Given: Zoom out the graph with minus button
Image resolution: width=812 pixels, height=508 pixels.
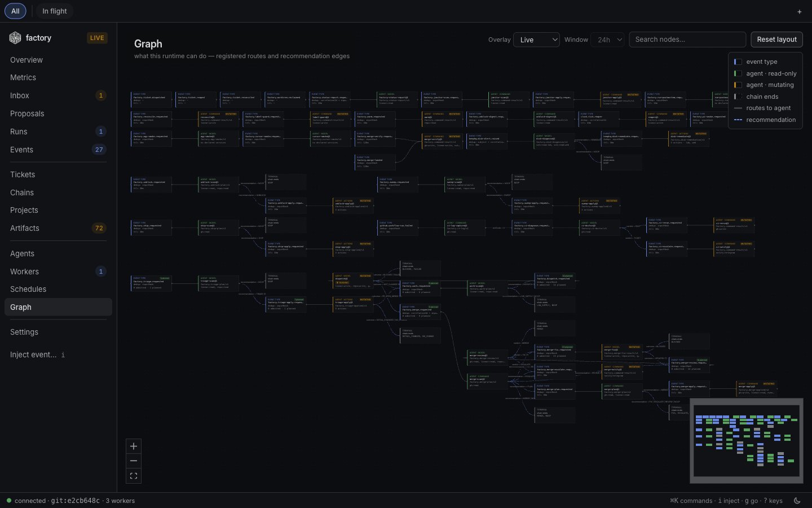Looking at the screenshot, I should click(134, 461).
